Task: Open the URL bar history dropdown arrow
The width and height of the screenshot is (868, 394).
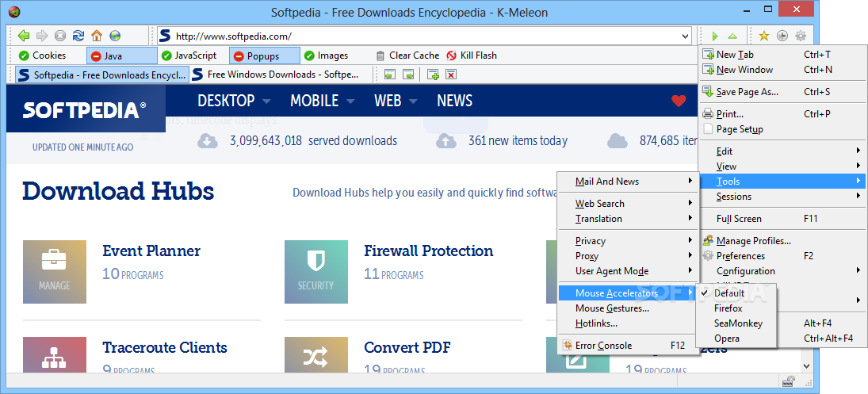Action: click(x=686, y=36)
